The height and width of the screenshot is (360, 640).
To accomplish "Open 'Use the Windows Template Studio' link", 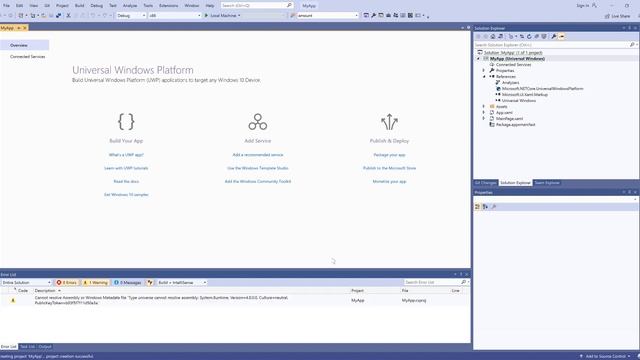I will pos(258,168).
